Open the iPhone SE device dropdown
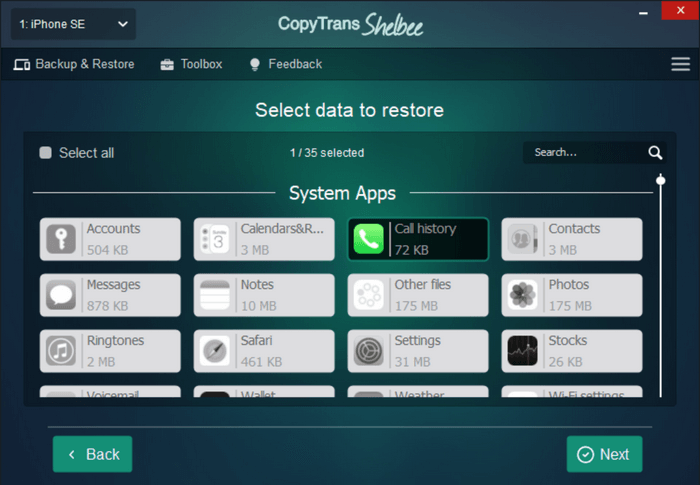Image resolution: width=700 pixels, height=485 pixels. (x=73, y=24)
